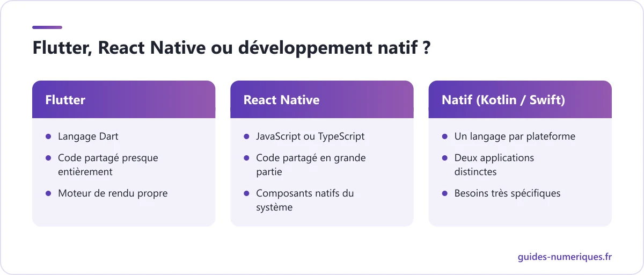The image size is (644, 275).
Task: Select the Flutter card header
Action: pyautogui.click(x=124, y=99)
